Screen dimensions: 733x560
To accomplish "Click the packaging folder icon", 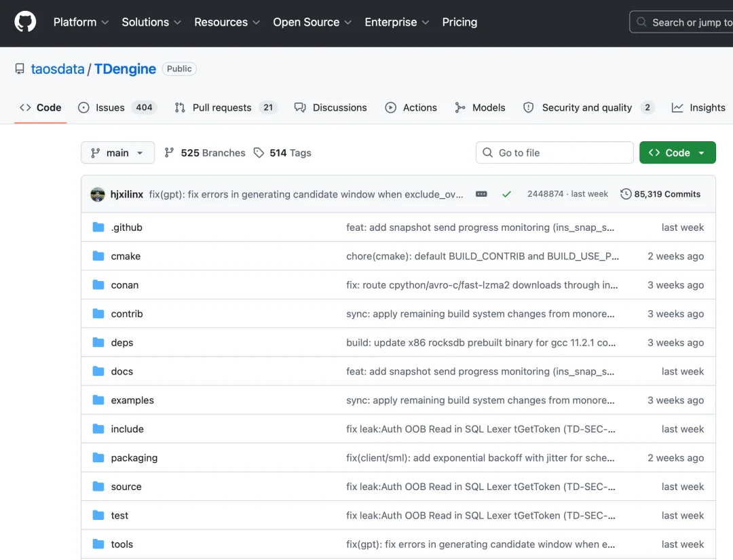I will (x=98, y=458).
